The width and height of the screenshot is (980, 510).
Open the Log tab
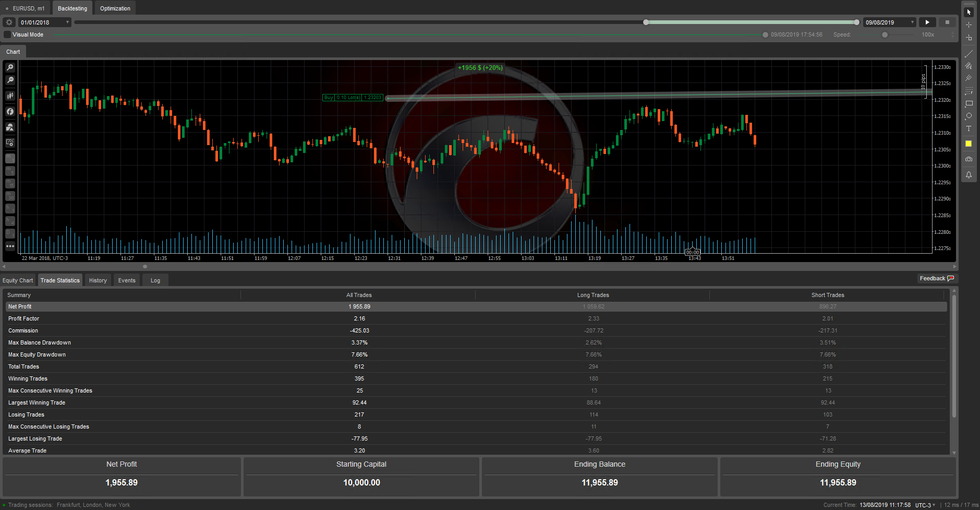point(155,280)
